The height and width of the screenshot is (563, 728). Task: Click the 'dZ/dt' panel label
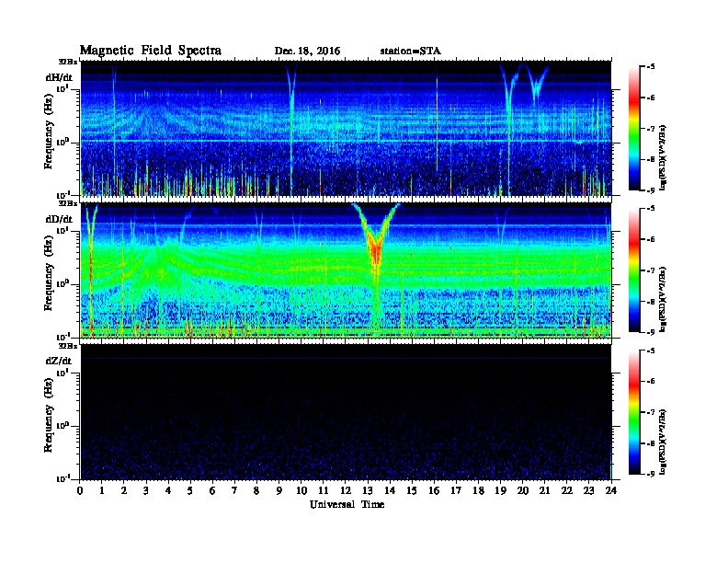[x=59, y=361]
